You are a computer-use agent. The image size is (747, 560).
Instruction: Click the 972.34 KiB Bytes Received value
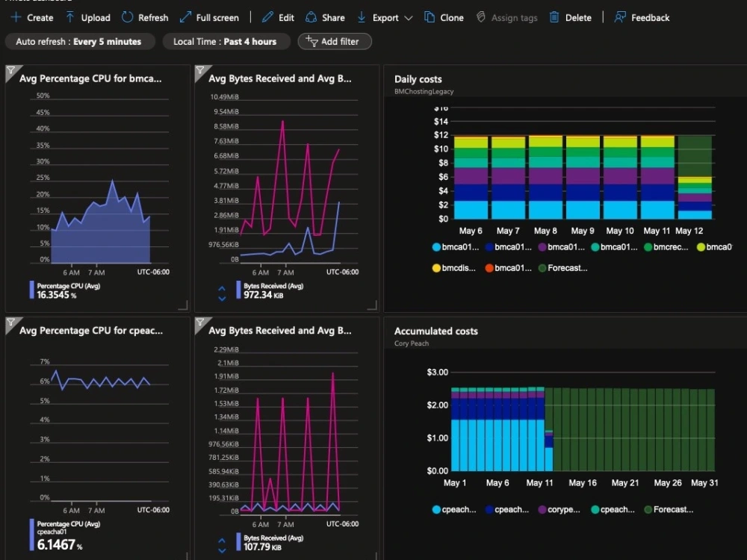click(264, 295)
